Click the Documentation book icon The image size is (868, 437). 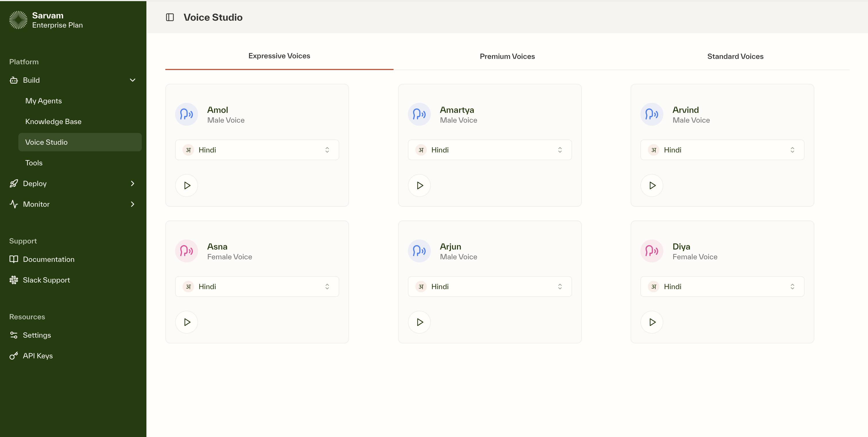coord(14,259)
